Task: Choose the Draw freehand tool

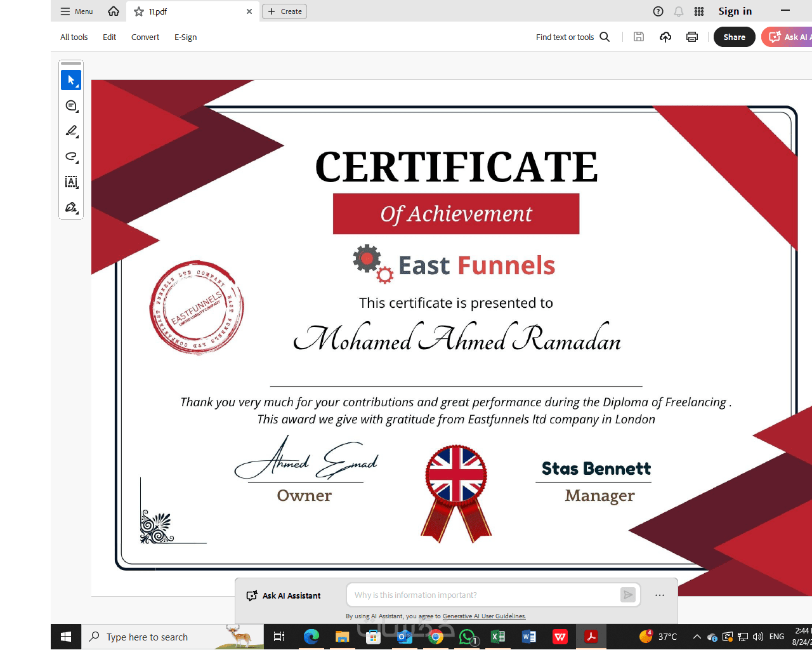Action: point(71,156)
